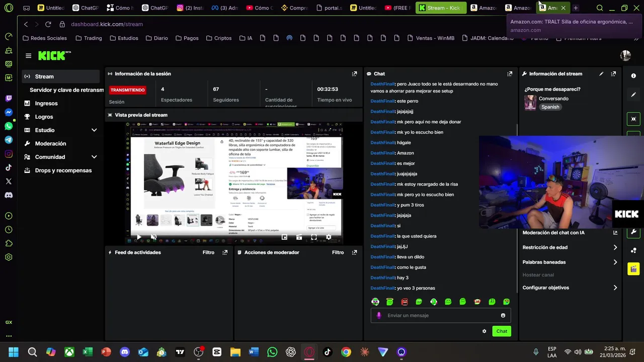Open Excel from the taskbar
Image resolution: width=644 pixels, height=362 pixels.
click(x=88, y=352)
